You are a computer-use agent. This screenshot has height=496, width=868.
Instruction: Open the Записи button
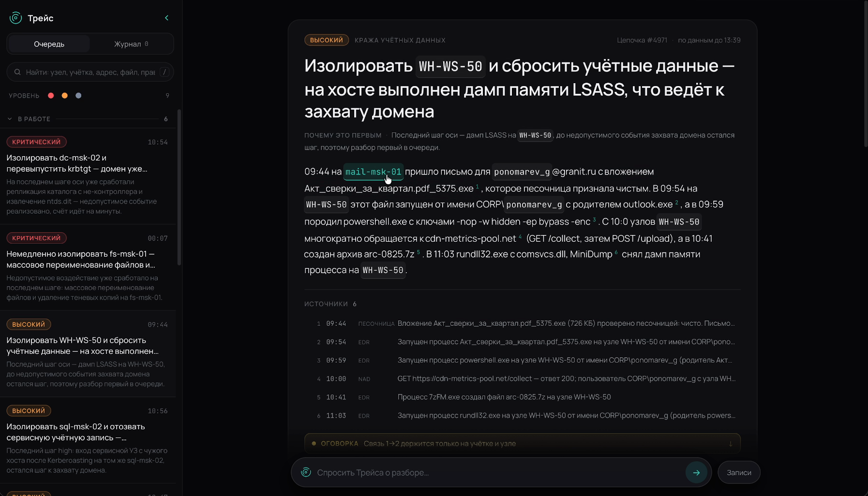(x=739, y=472)
